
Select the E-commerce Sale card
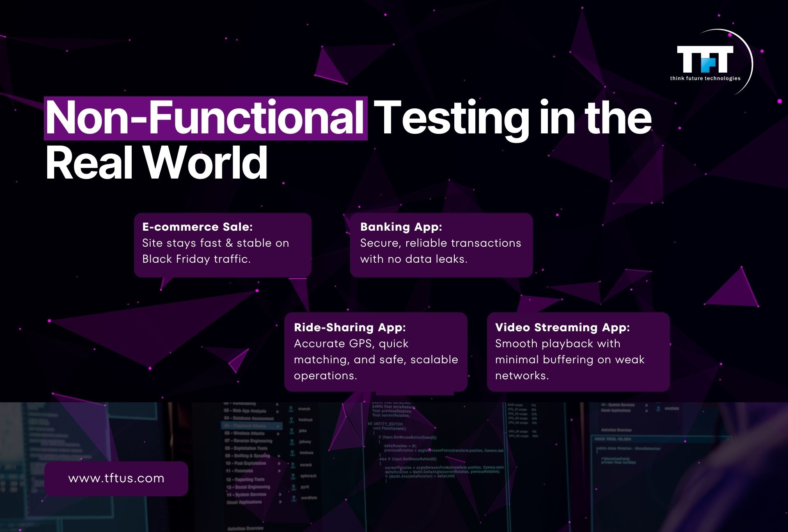[x=223, y=245]
